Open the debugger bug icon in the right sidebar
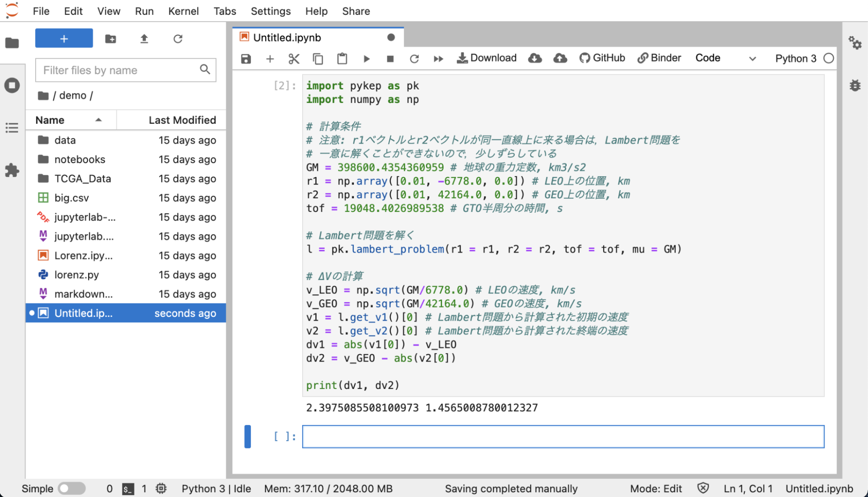This screenshot has width=868, height=497. tap(855, 85)
